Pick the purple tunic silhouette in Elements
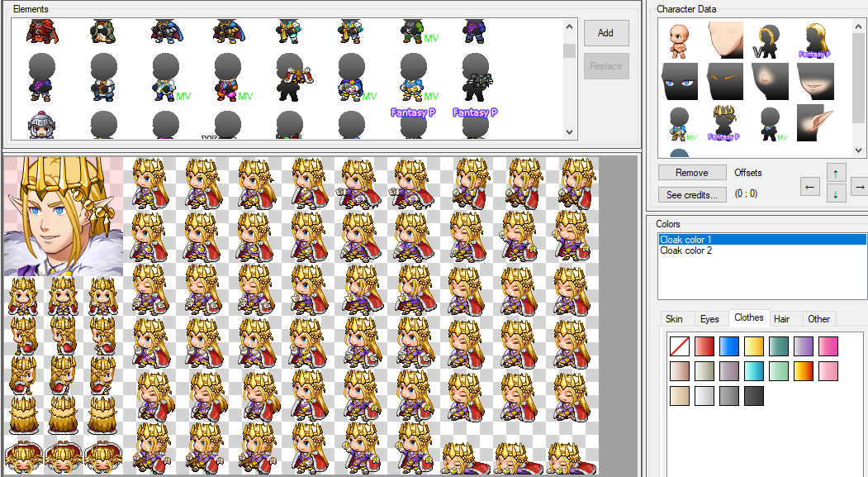The height and width of the screenshot is (477, 868). click(x=41, y=77)
